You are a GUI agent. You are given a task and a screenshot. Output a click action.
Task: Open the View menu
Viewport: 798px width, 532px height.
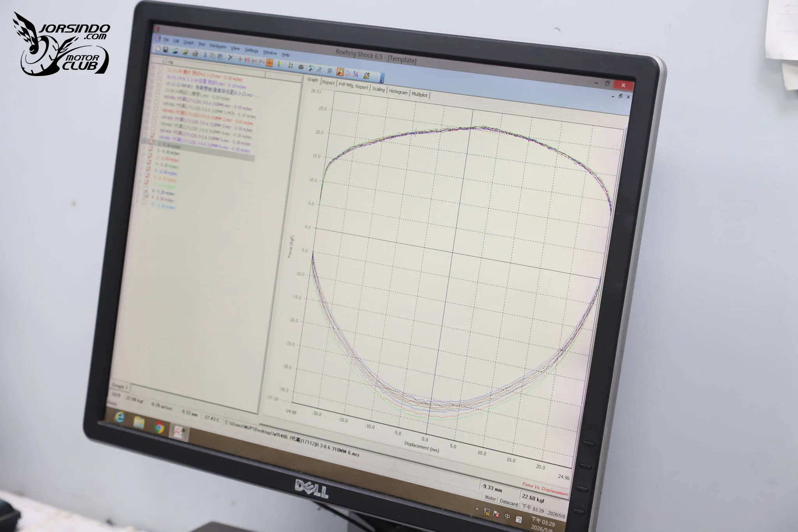(x=235, y=49)
